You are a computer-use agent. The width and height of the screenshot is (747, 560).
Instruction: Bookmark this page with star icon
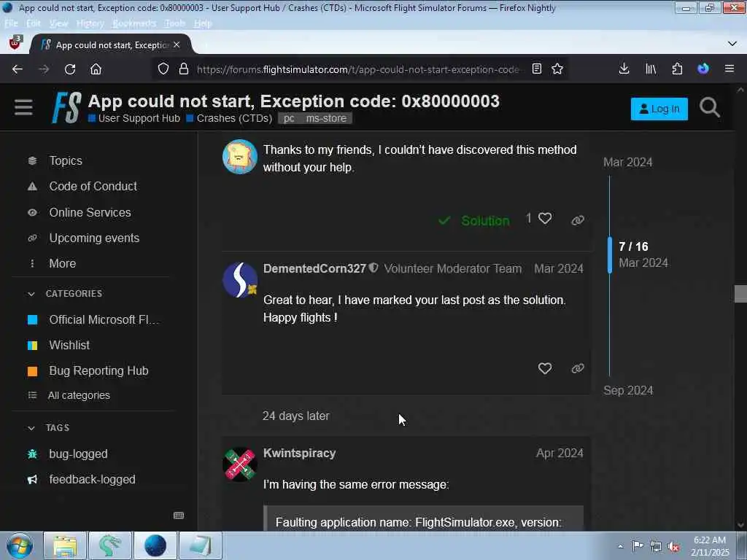pos(557,69)
